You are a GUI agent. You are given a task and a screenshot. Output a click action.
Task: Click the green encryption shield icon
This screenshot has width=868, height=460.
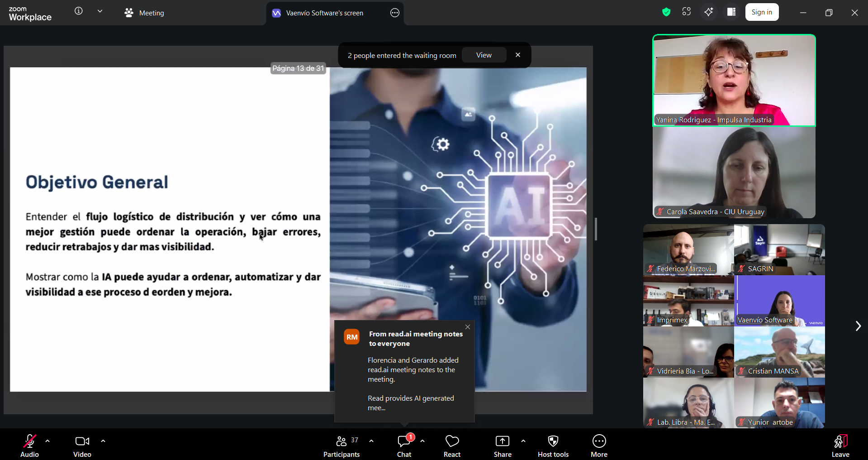(x=666, y=12)
